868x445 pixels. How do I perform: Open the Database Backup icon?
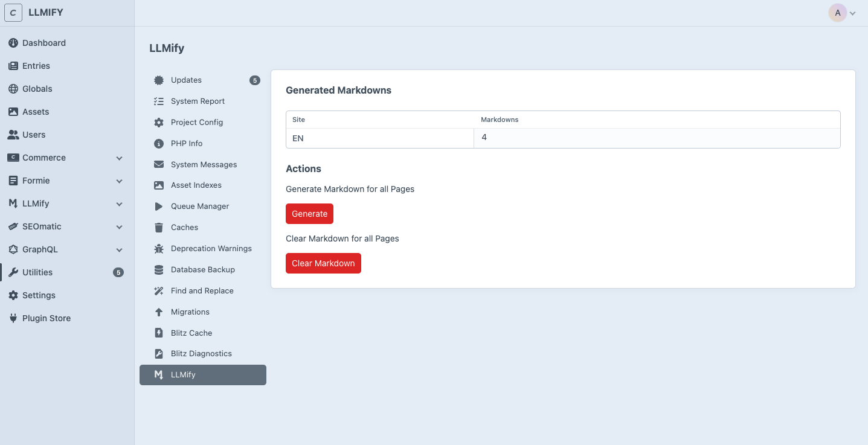(158, 269)
